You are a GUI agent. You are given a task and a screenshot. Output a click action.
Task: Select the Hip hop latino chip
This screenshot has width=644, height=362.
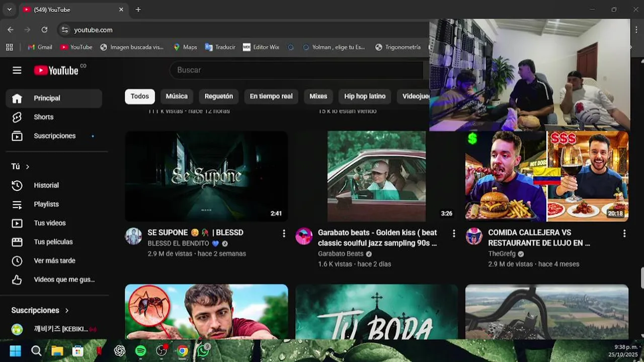pyautogui.click(x=365, y=96)
